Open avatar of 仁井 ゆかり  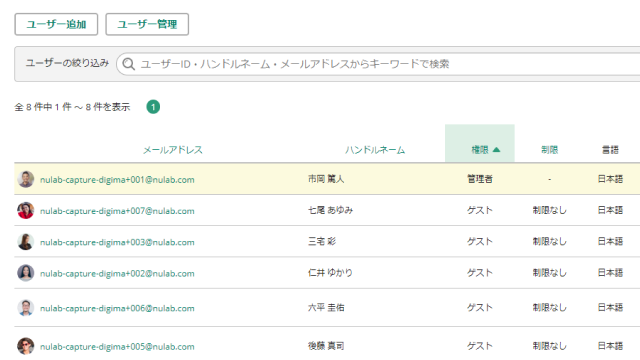[26, 273]
